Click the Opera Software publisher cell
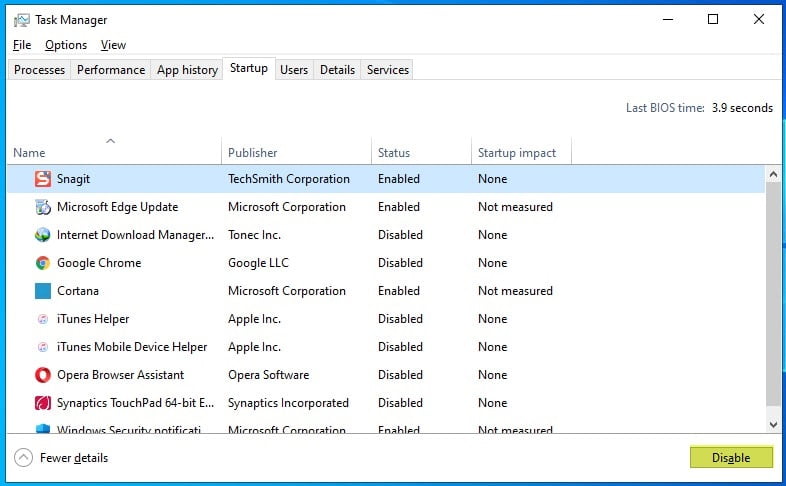 coord(268,375)
